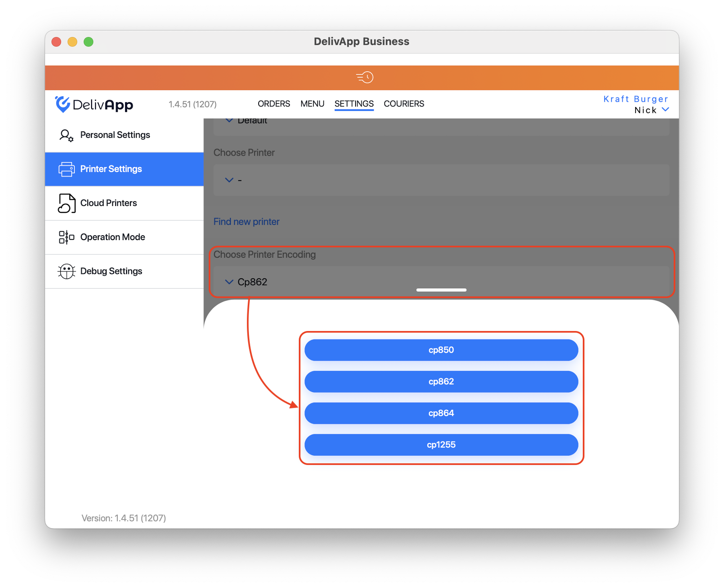Click the 1.4.51 (1207) version label in header

coord(192,104)
